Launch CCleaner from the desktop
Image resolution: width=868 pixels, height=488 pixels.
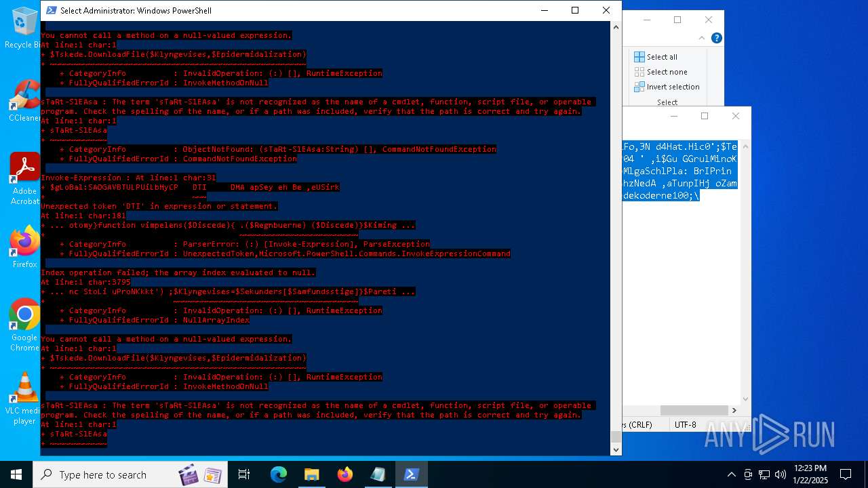click(24, 100)
